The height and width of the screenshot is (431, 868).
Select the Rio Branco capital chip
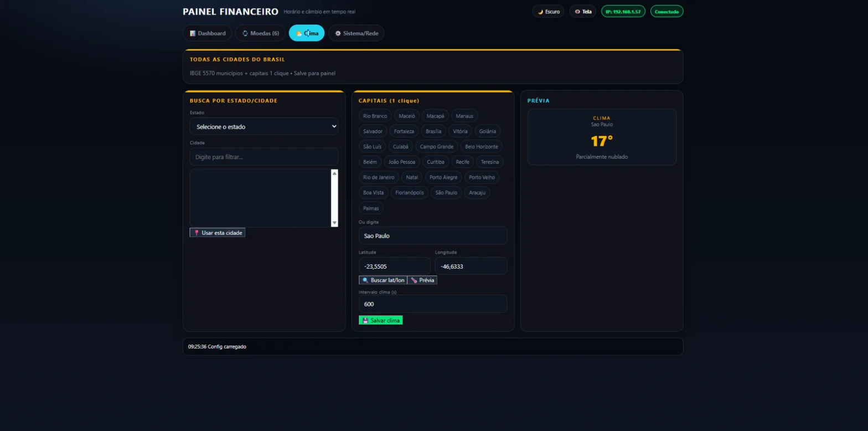pyautogui.click(x=375, y=116)
